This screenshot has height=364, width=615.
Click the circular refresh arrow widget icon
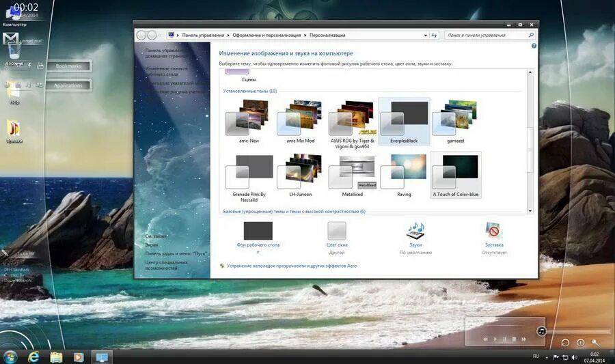click(565, 343)
